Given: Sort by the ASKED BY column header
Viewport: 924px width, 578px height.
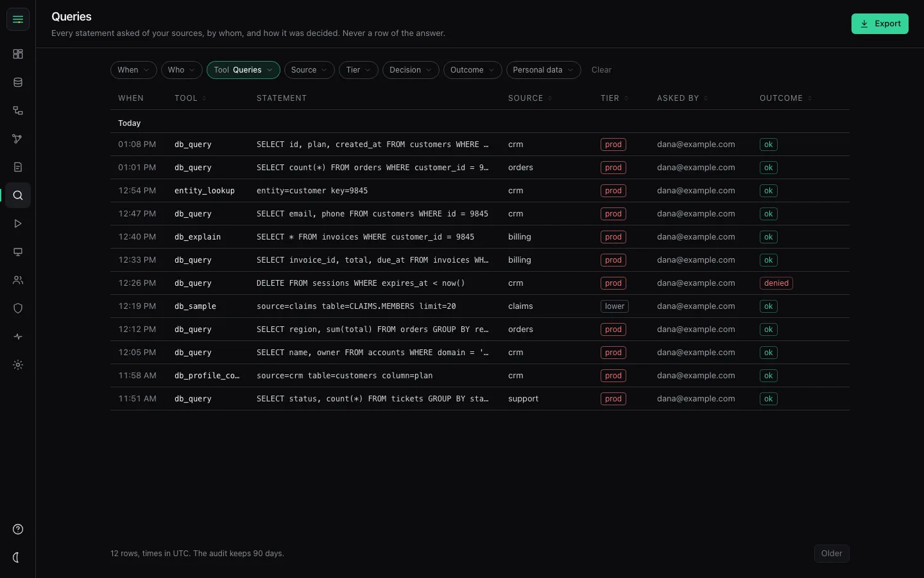Looking at the screenshot, I should [x=682, y=98].
